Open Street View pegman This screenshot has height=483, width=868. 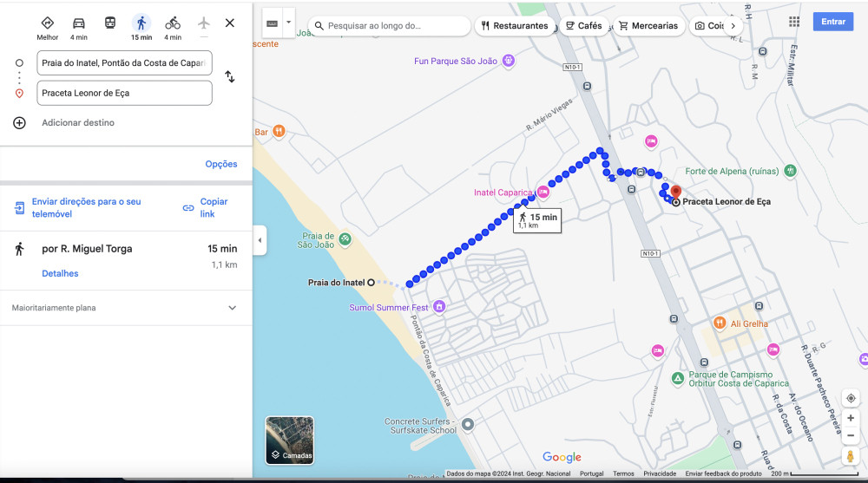coord(851,456)
